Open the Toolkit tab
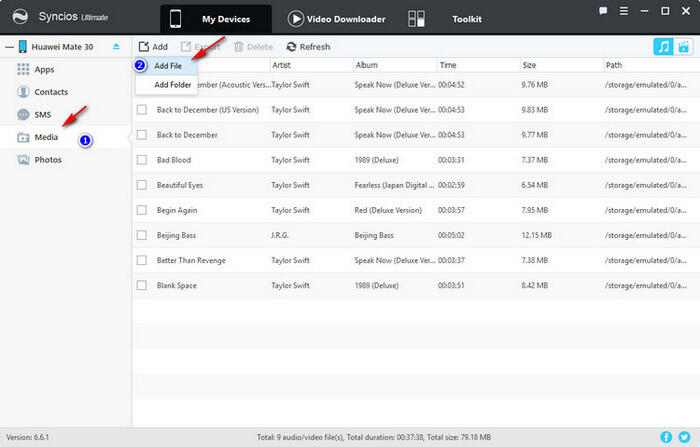The height and width of the screenshot is (447, 700). [467, 19]
